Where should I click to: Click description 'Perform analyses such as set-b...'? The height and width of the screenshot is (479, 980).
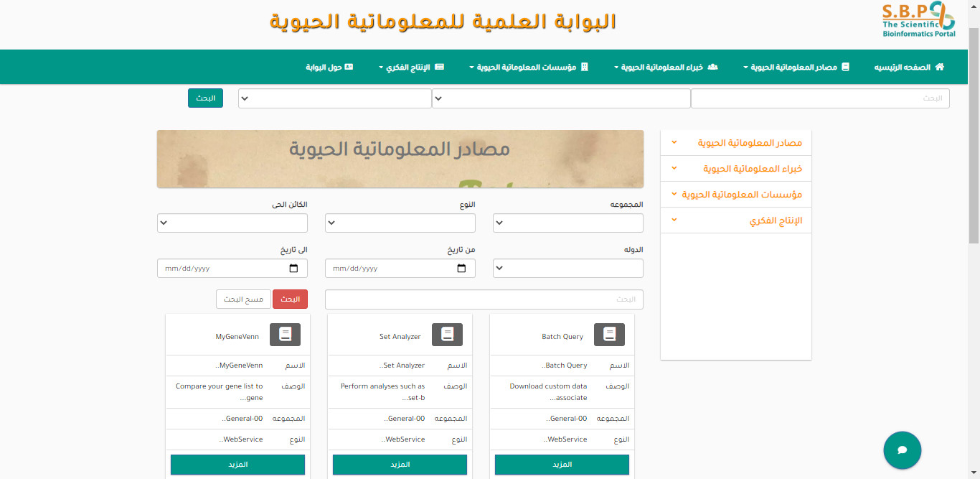[383, 392]
